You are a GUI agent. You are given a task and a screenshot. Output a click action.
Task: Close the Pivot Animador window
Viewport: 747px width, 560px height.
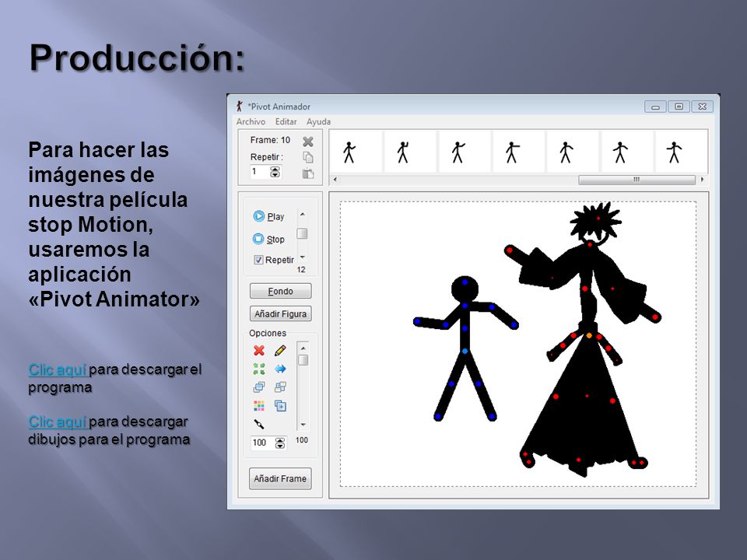click(x=702, y=107)
